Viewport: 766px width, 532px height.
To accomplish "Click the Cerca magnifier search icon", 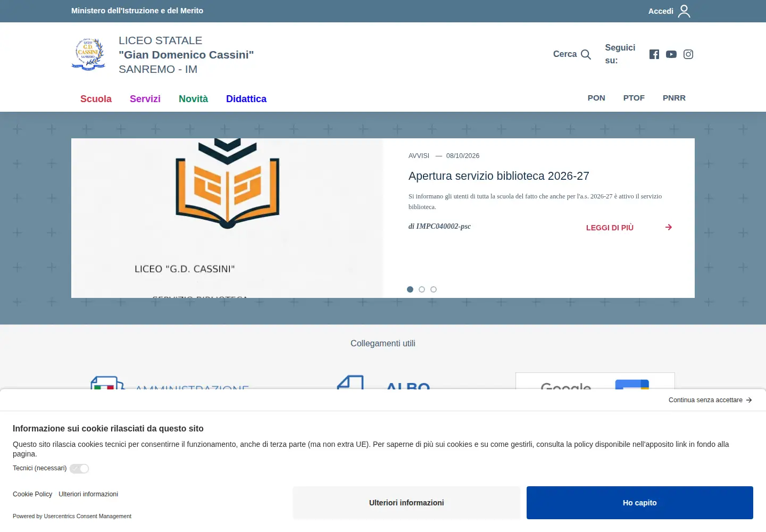I will [x=586, y=54].
